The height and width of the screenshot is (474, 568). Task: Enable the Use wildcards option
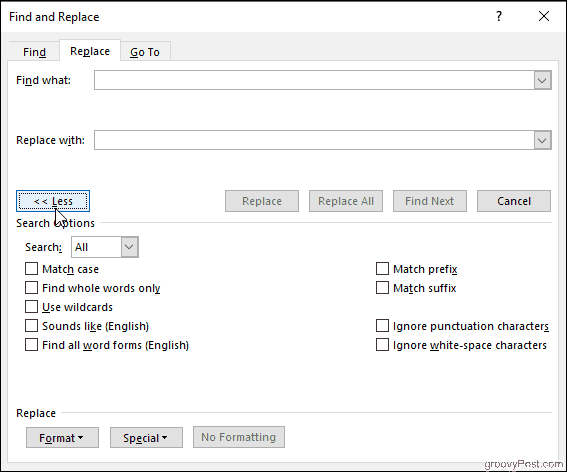(32, 307)
